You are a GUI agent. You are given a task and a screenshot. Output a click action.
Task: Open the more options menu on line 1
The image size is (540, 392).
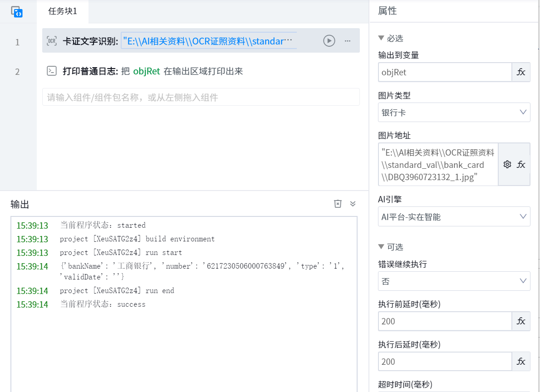pos(348,41)
